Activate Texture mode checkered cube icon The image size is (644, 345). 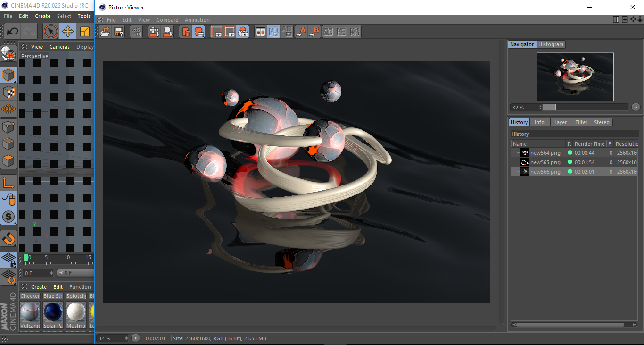(x=8, y=92)
